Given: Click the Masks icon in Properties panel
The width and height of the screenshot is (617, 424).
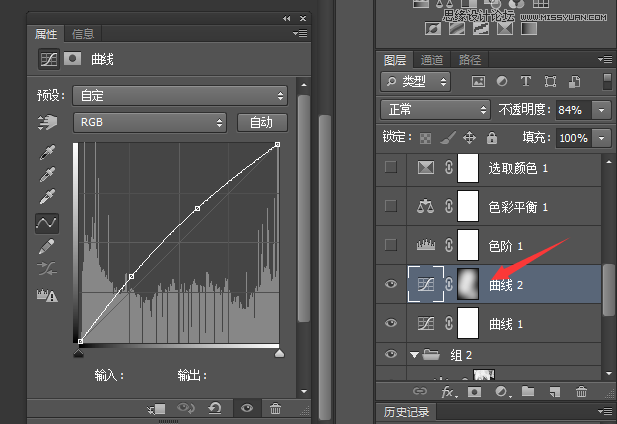Looking at the screenshot, I should (72, 59).
